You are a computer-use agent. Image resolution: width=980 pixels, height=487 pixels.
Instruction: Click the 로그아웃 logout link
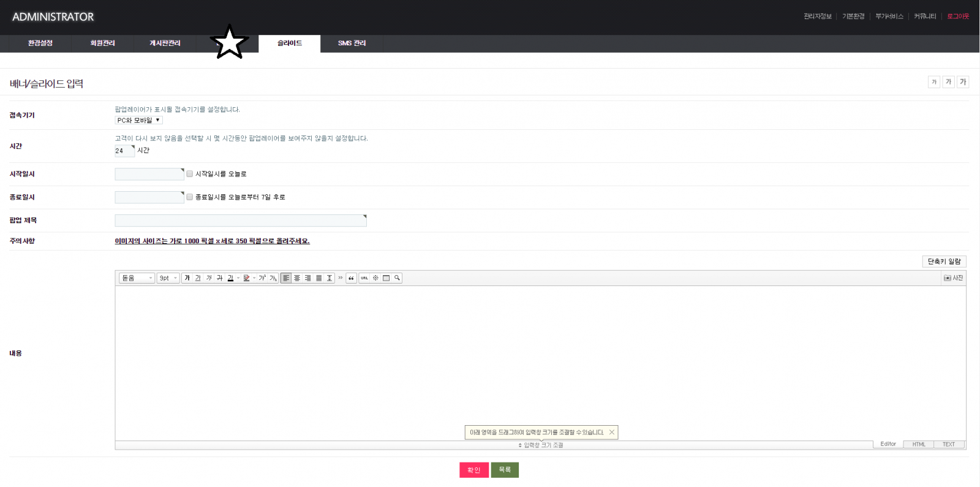(x=957, y=17)
